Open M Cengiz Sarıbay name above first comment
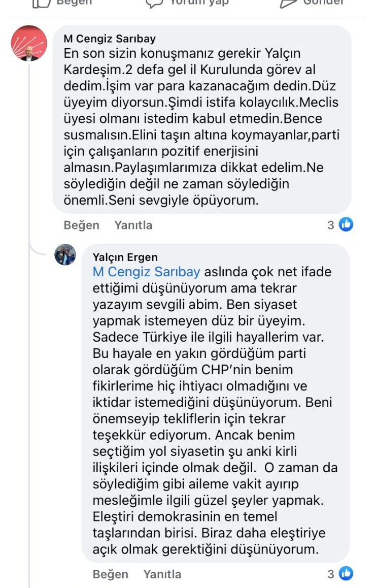375x588 pixels. tap(110, 39)
